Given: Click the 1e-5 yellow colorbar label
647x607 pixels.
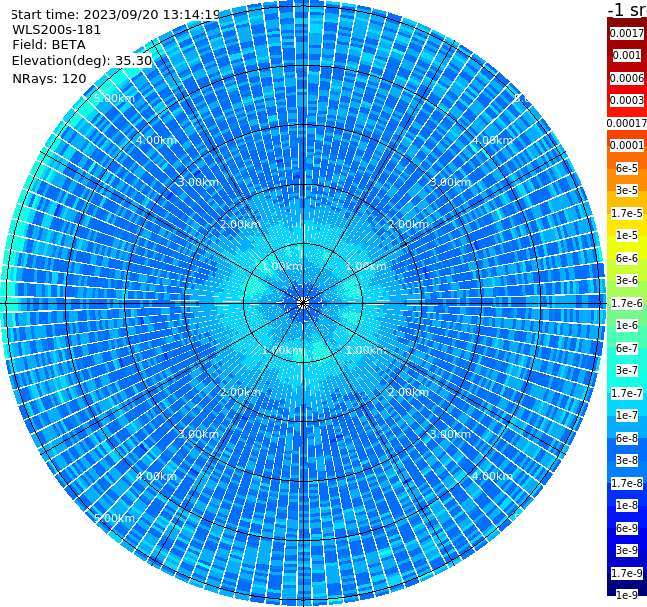Looking at the screenshot, I should point(627,235).
